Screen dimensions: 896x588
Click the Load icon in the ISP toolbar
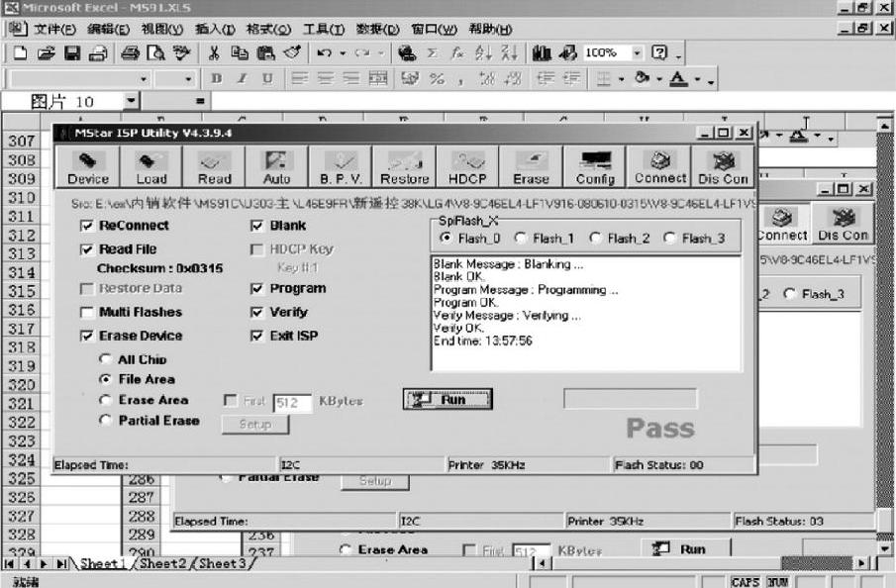pos(150,167)
